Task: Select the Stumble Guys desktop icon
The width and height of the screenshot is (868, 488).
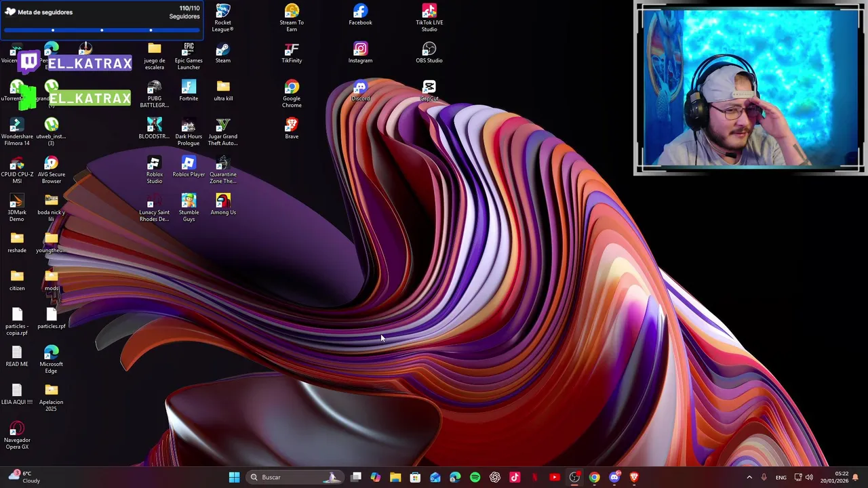Action: pos(189,207)
